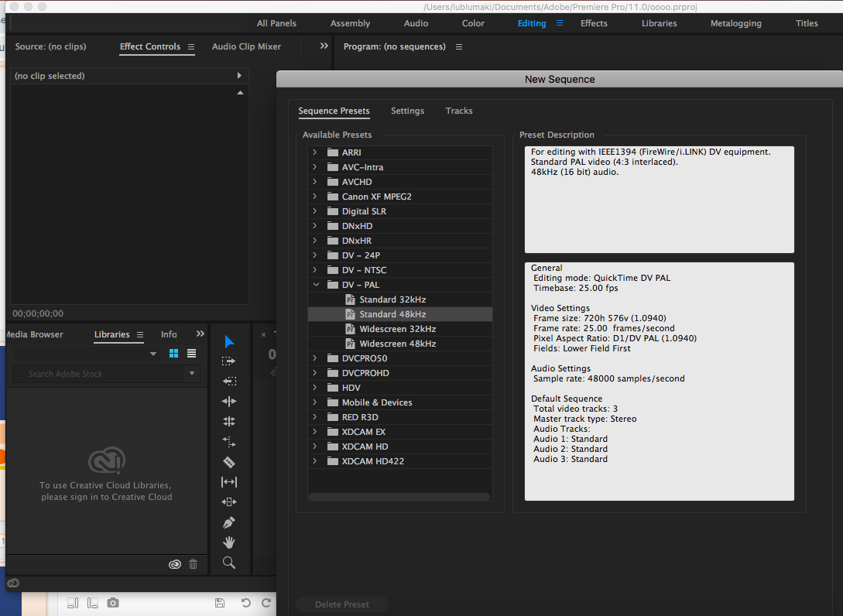The image size is (843, 616).
Task: Open Editing workspace menu icon
Action: tap(560, 23)
